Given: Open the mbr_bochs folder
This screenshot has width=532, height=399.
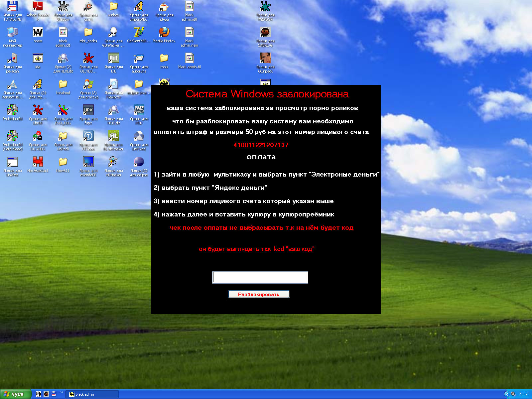Looking at the screenshot, I should 88,32.
